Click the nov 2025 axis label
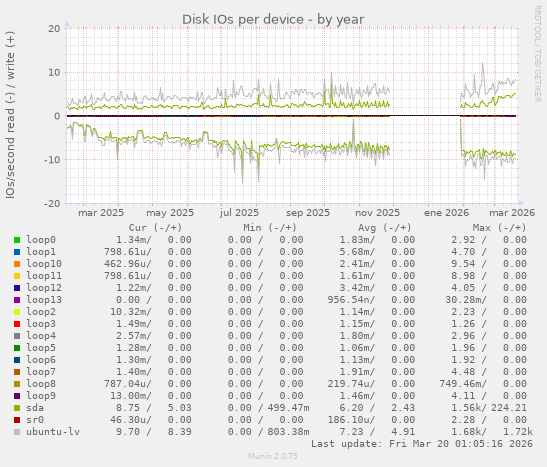This screenshot has width=547, height=467. (377, 213)
